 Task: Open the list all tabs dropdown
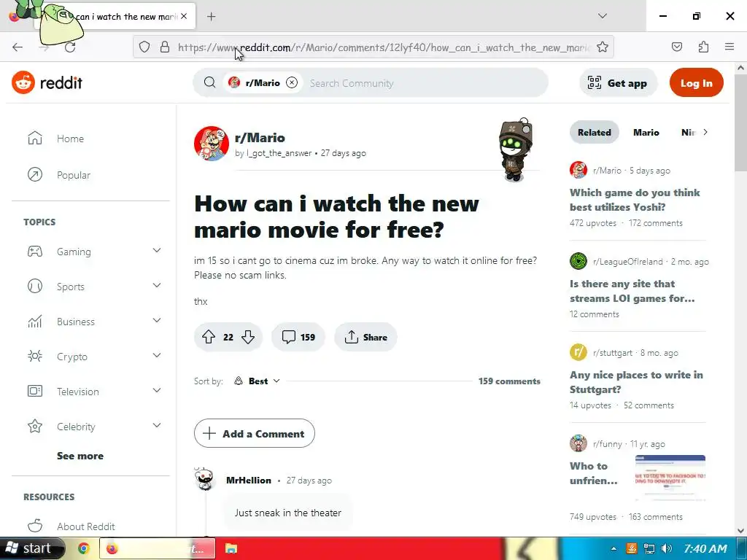click(602, 16)
